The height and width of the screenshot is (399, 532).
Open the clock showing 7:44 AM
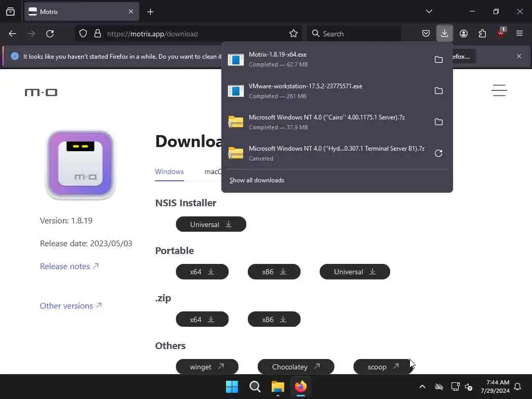click(x=495, y=387)
